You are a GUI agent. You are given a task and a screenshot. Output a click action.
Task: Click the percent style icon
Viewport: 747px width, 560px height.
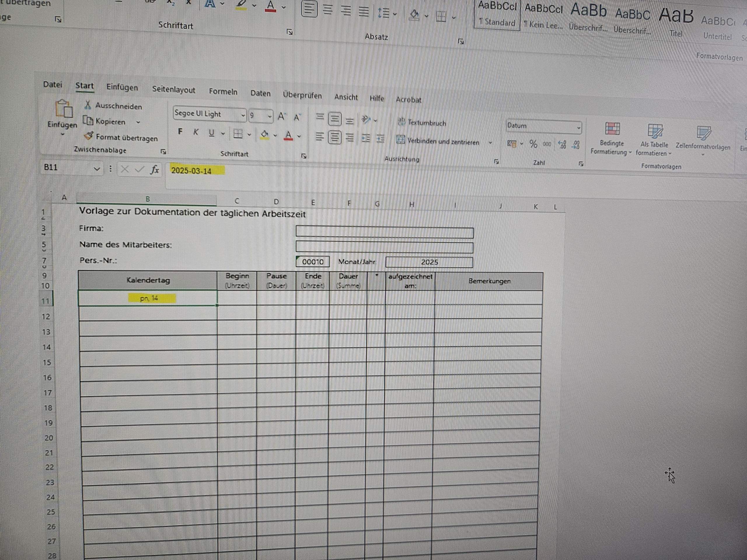pyautogui.click(x=533, y=144)
